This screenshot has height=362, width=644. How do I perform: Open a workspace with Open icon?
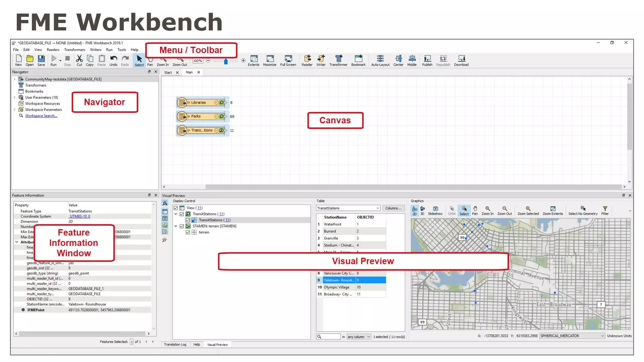[x=30, y=60]
